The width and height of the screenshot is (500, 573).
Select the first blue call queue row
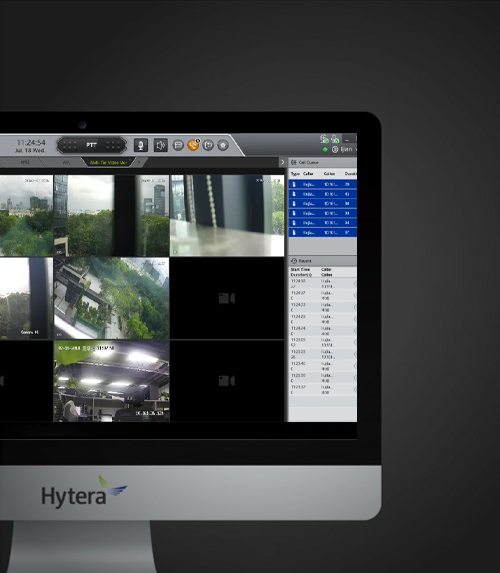(x=322, y=184)
